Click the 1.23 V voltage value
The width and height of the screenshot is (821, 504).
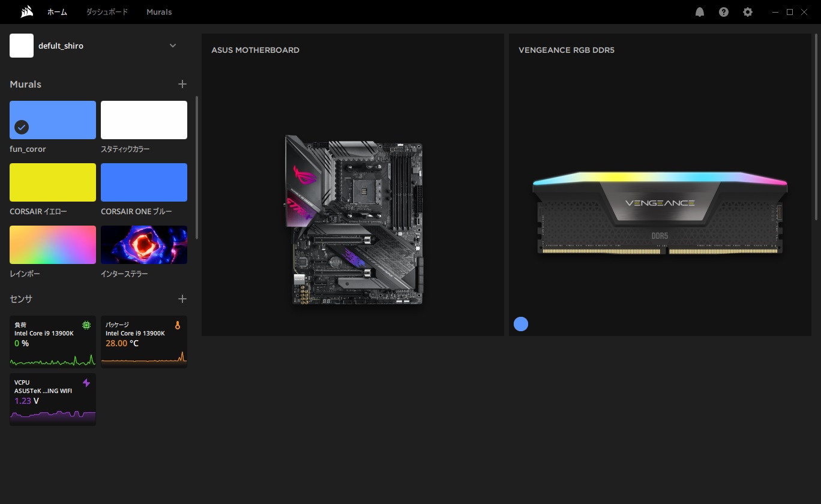27,401
